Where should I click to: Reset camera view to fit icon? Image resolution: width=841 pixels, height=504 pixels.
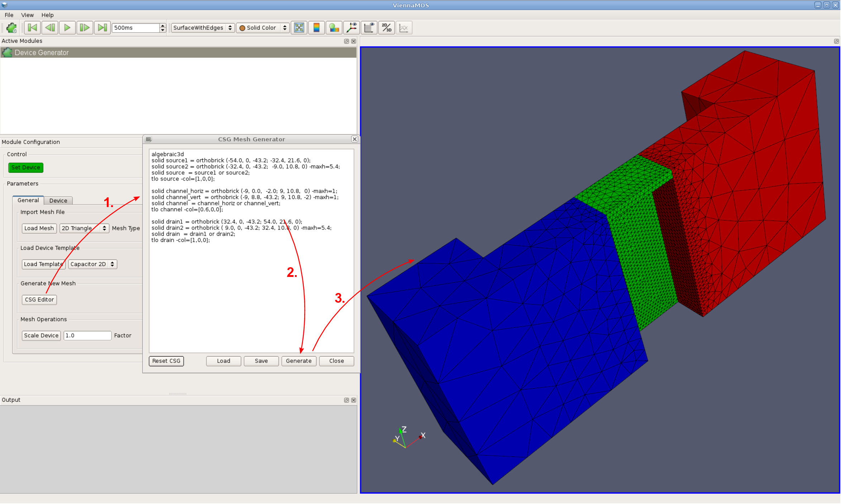(299, 28)
